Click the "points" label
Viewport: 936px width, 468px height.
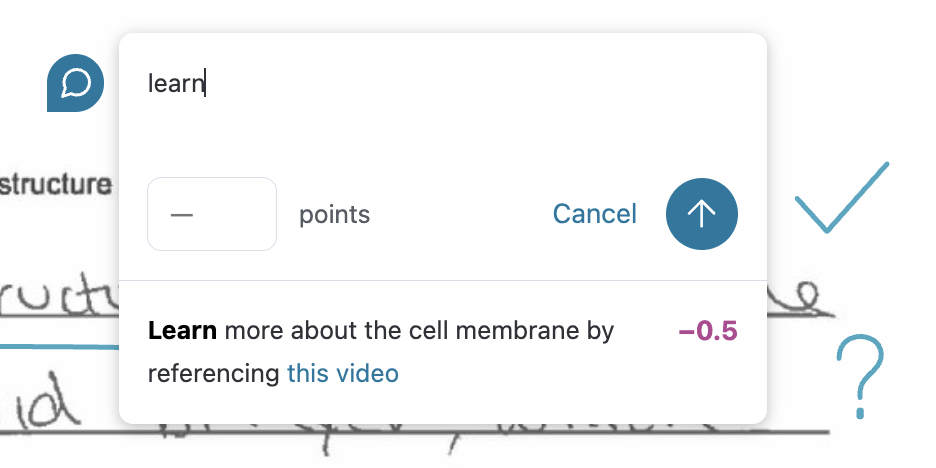[x=334, y=214]
